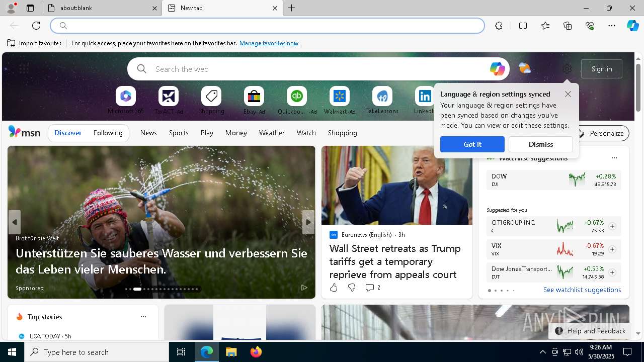
Task: Add Citigroup Inc. to watchlist
Action: (612, 226)
